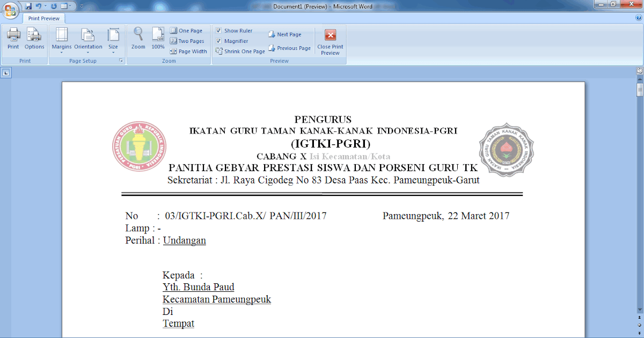Uncheck the Show Ruler checkbox

pos(218,31)
